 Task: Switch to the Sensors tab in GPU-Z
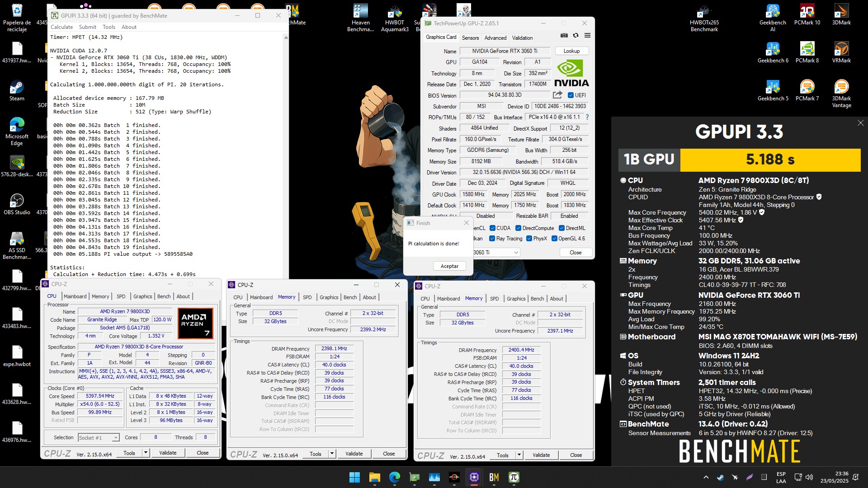[470, 38]
